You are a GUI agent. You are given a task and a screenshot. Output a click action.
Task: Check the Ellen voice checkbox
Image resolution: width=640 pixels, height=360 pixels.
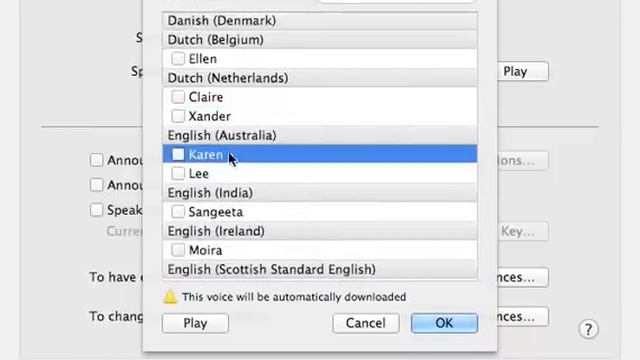178,58
